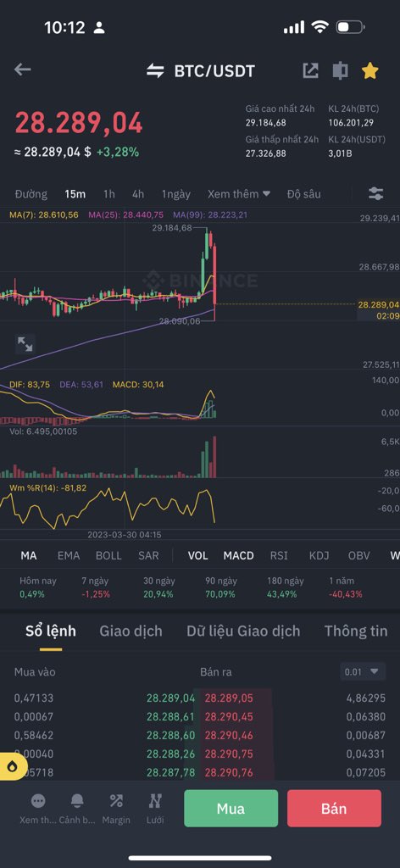Select the 15m timeframe
Screen dimensions: 400x868
[75, 194]
